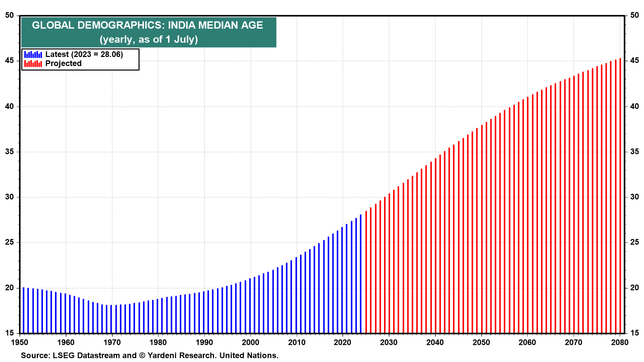Click the right y-axis 50 label

tap(634, 15)
